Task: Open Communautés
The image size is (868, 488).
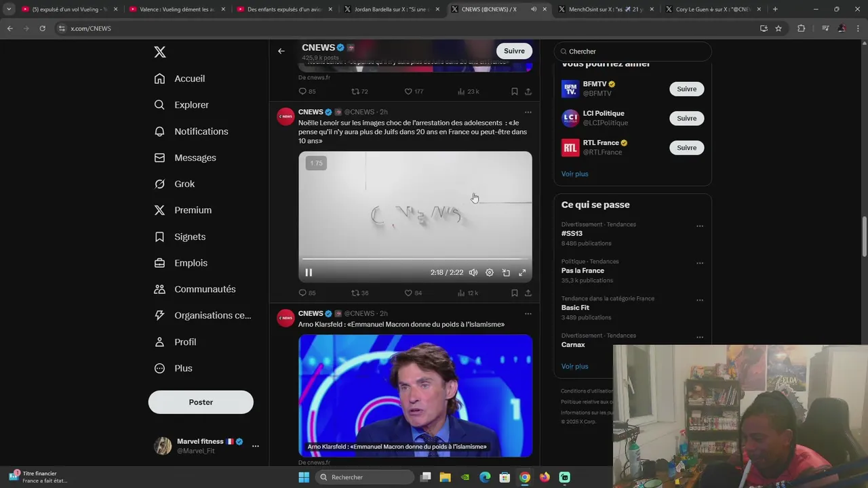Action: click(x=195, y=289)
